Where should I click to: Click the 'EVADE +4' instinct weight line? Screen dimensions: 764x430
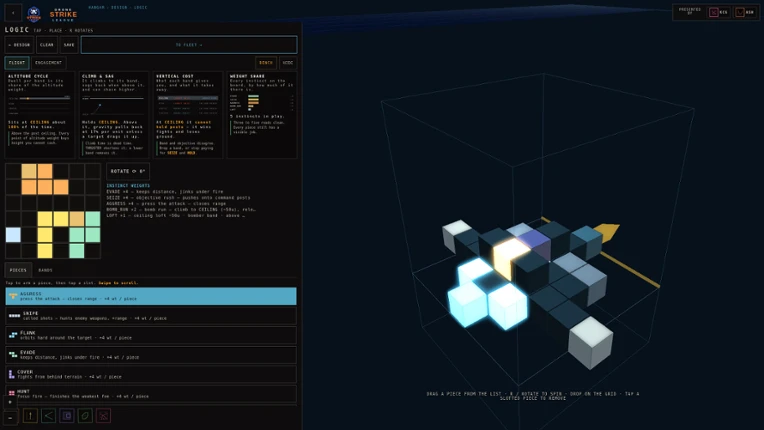(x=165, y=191)
